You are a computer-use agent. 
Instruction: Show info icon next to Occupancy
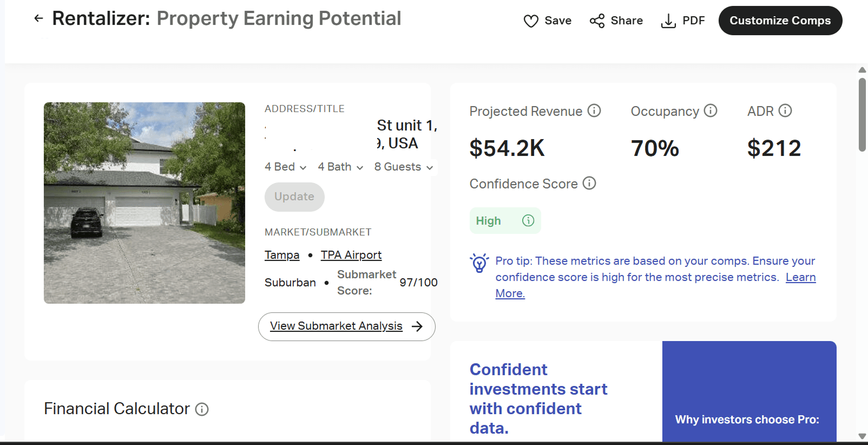click(711, 110)
